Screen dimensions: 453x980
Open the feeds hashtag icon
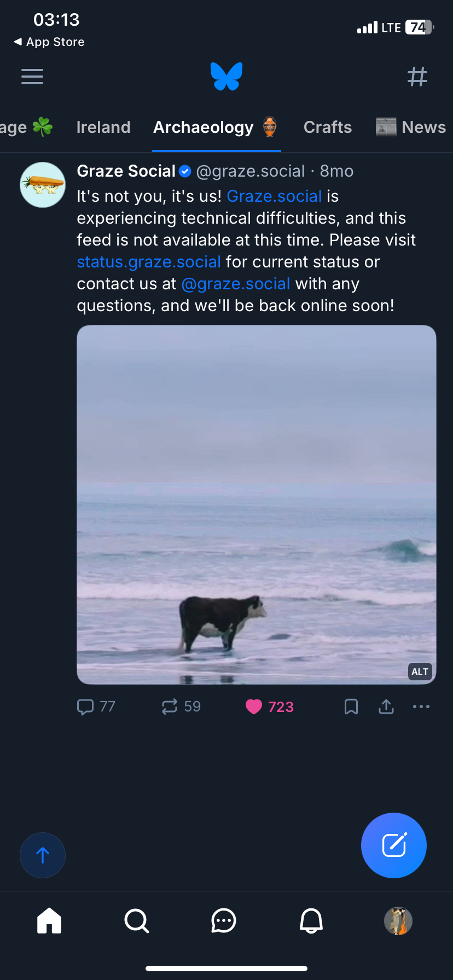pos(417,77)
